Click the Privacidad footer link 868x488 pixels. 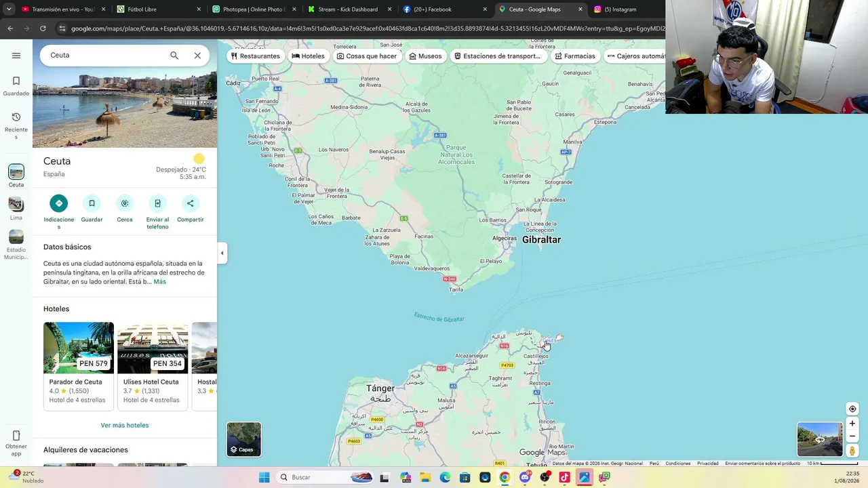(708, 464)
